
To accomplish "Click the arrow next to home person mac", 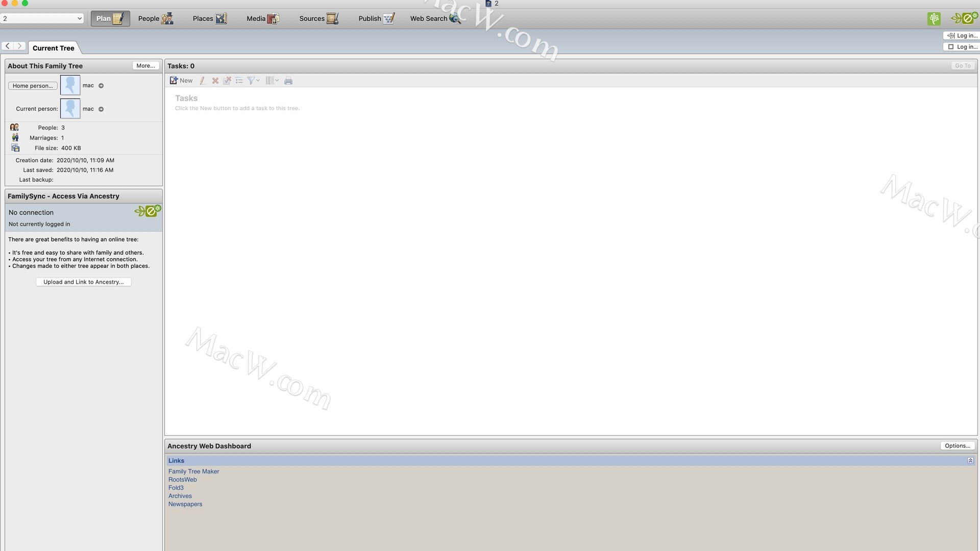I will click(x=101, y=86).
